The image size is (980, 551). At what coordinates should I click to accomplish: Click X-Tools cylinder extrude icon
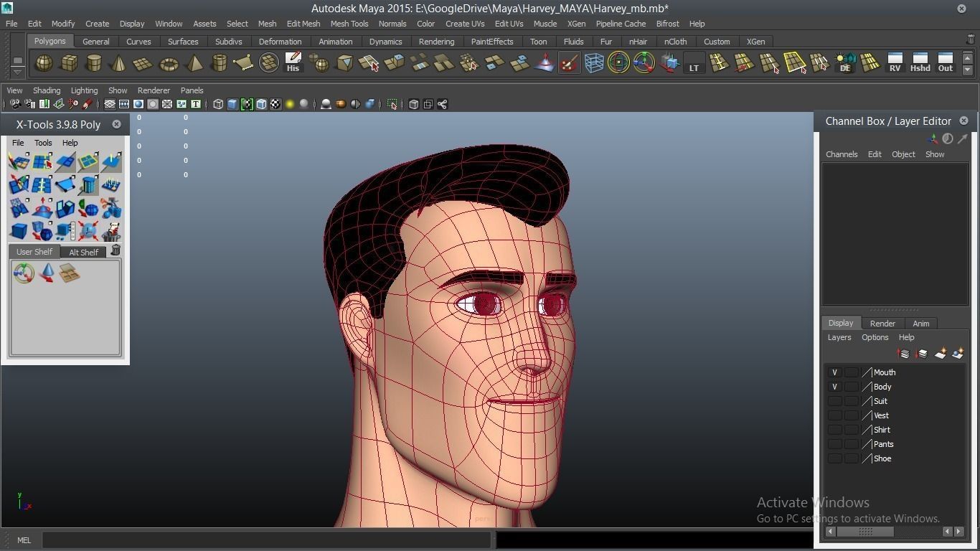[x=88, y=185]
